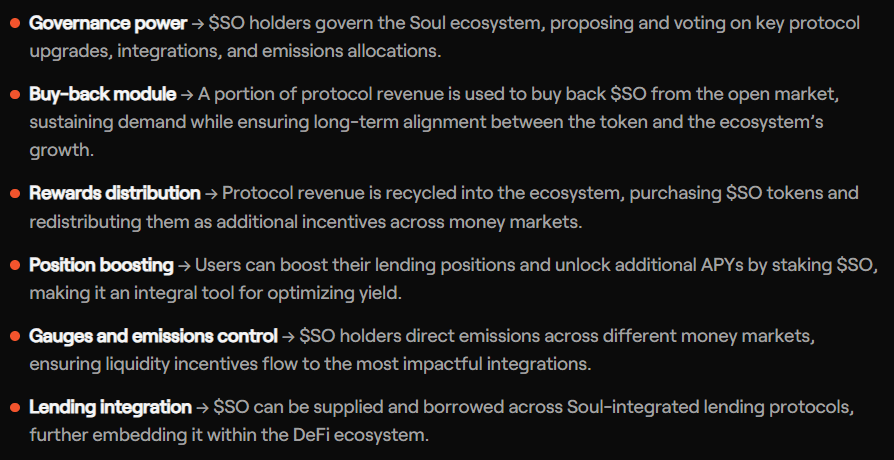The image size is (894, 460).
Task: Select the bold Governance power heading
Action: click(108, 23)
